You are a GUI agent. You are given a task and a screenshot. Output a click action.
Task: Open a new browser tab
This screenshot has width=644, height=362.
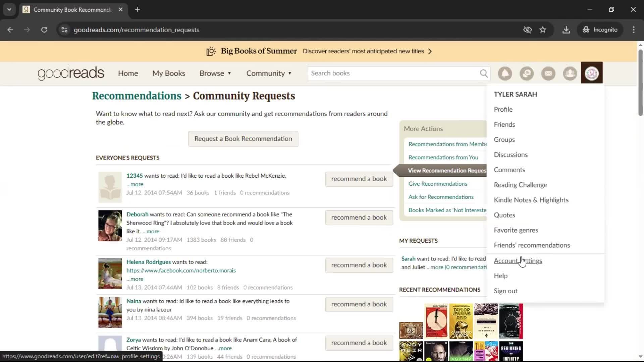tap(138, 10)
